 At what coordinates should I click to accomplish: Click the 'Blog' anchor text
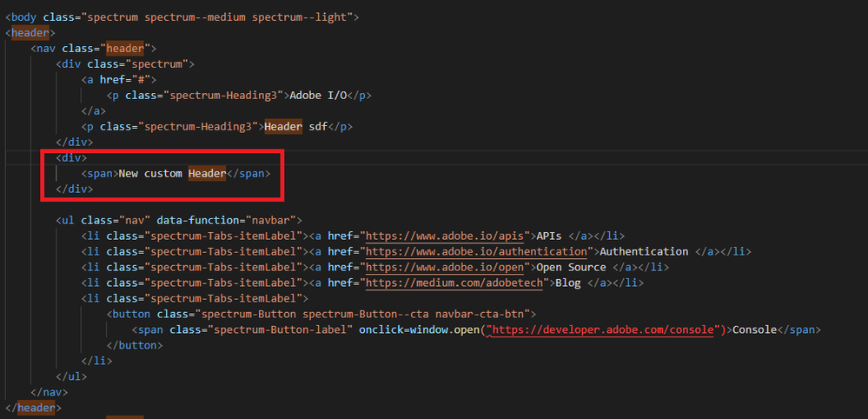click(570, 283)
